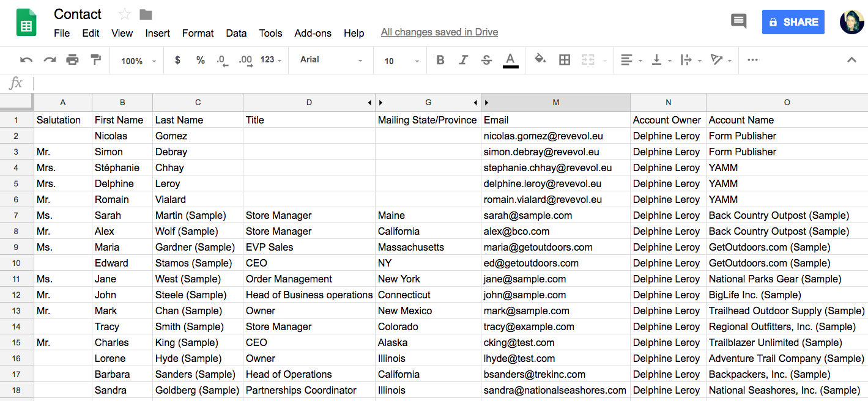Image resolution: width=868 pixels, height=401 pixels.
Task: Click into the formula bar
Action: click(x=450, y=84)
